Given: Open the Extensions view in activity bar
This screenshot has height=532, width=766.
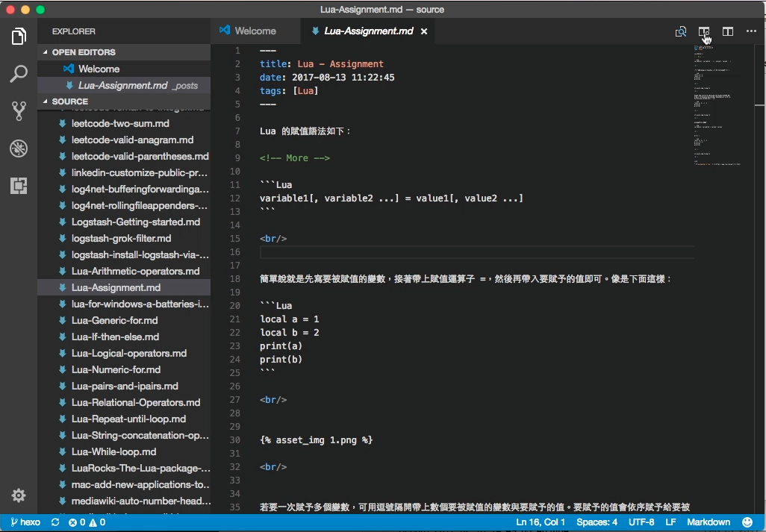Looking at the screenshot, I should pyautogui.click(x=19, y=186).
